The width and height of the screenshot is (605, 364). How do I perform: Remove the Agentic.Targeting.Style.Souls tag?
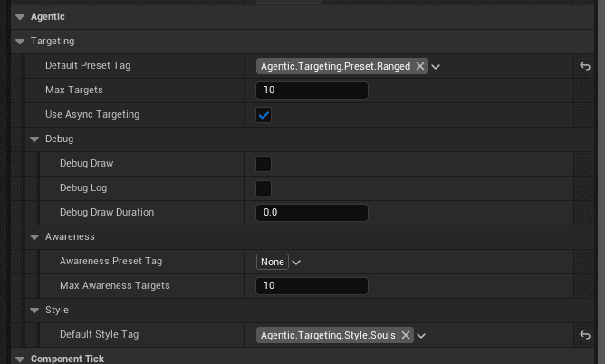[x=405, y=335]
